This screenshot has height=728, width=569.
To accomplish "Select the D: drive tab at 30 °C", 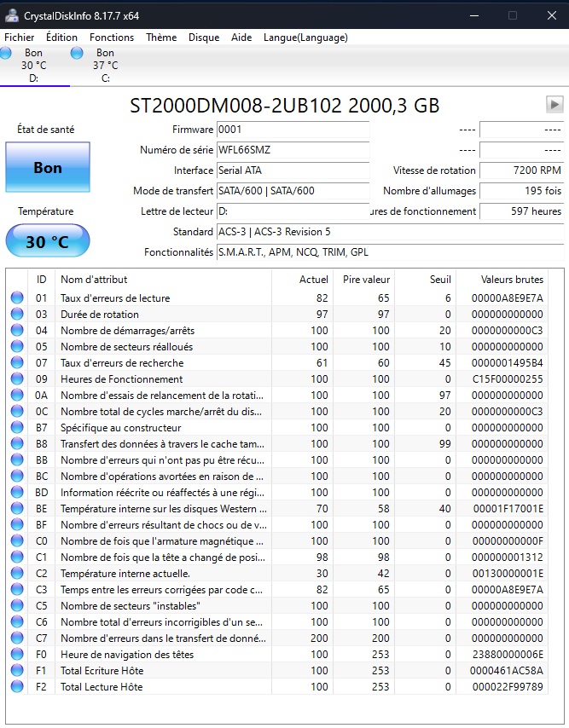I will tap(34, 66).
